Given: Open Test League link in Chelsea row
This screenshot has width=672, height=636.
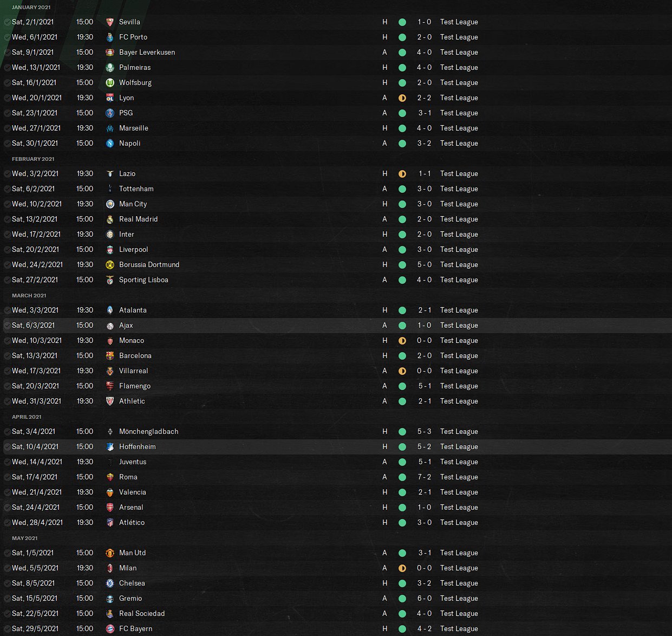Looking at the screenshot, I should point(459,583).
